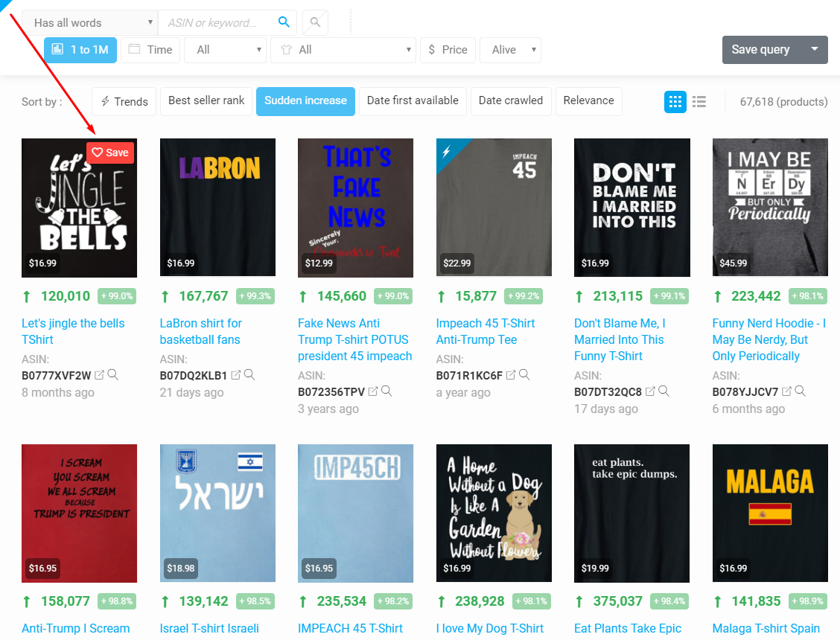Click I May Be Nerdy hoodie thumbnail

click(770, 208)
